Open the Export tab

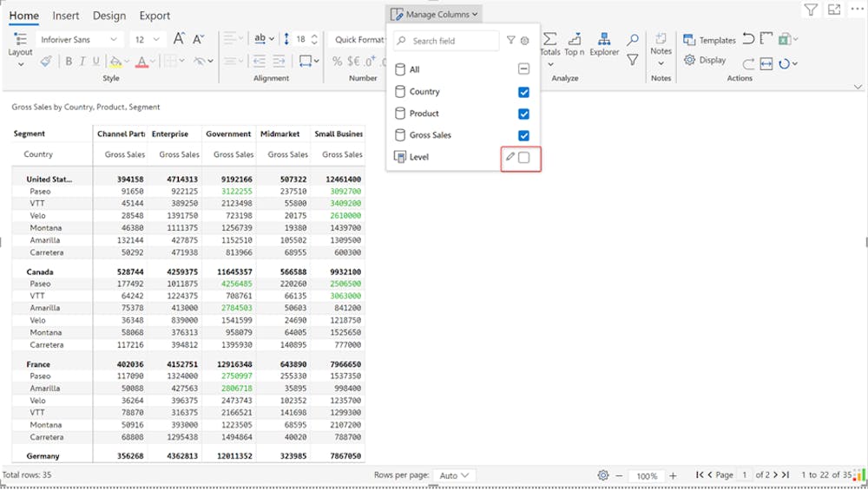[x=155, y=16]
